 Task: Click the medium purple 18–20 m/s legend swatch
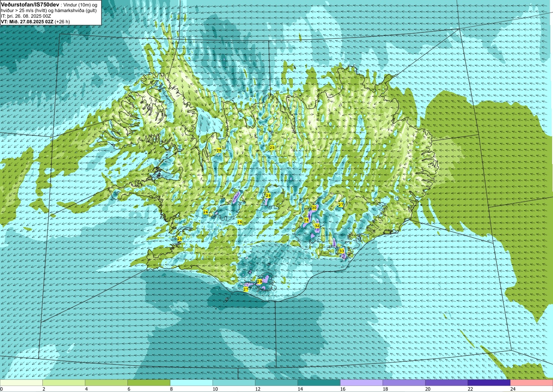tap(404, 383)
